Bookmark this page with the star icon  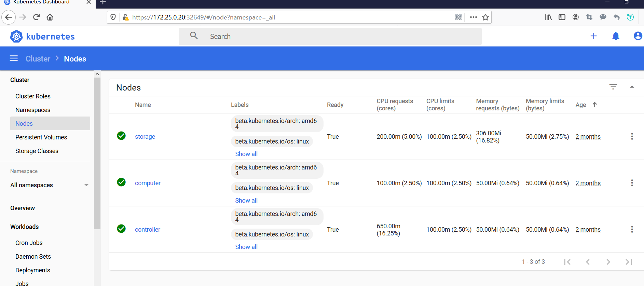pos(485,17)
